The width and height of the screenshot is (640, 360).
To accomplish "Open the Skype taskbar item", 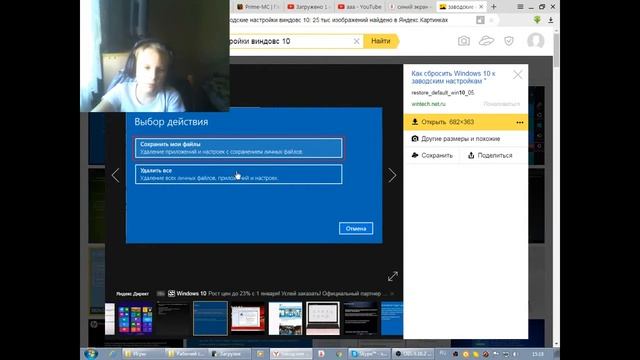I will (x=370, y=354).
